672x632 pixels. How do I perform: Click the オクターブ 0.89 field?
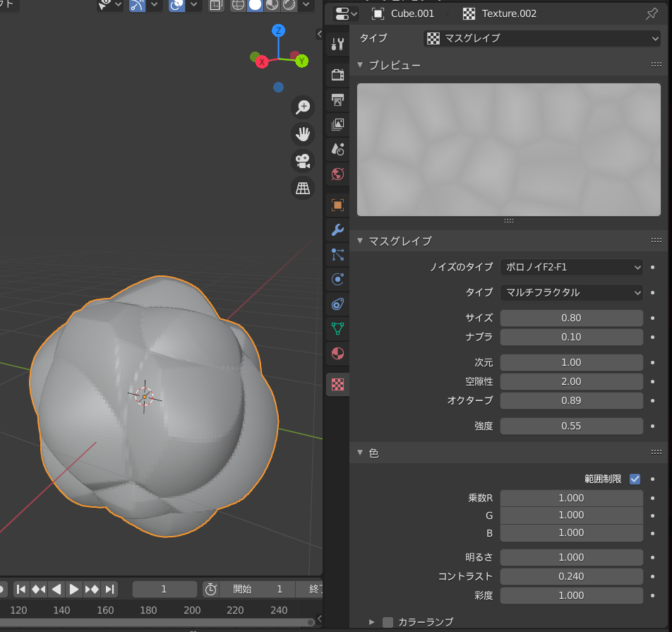click(x=571, y=400)
